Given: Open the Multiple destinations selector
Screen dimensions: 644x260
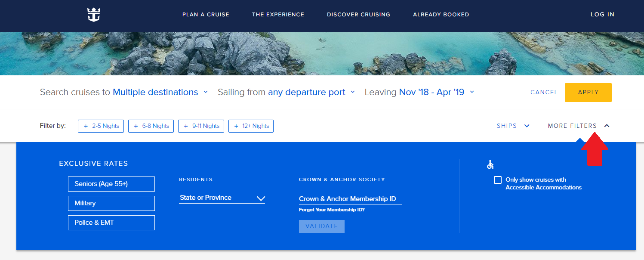Looking at the screenshot, I should (x=160, y=92).
